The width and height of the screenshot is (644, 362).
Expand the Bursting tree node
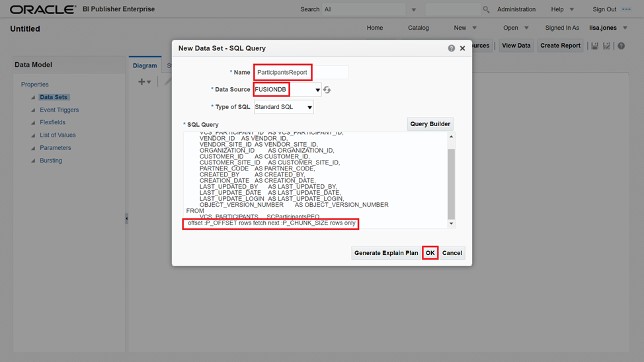tap(33, 161)
